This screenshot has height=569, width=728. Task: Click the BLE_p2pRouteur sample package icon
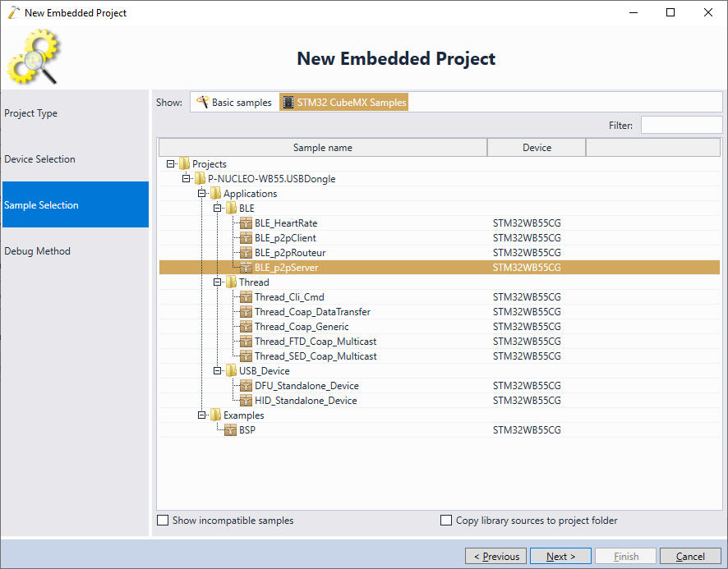tap(246, 253)
